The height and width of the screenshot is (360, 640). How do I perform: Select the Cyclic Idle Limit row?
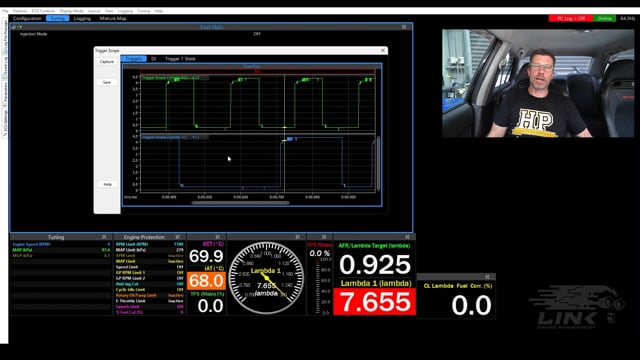pos(149,290)
